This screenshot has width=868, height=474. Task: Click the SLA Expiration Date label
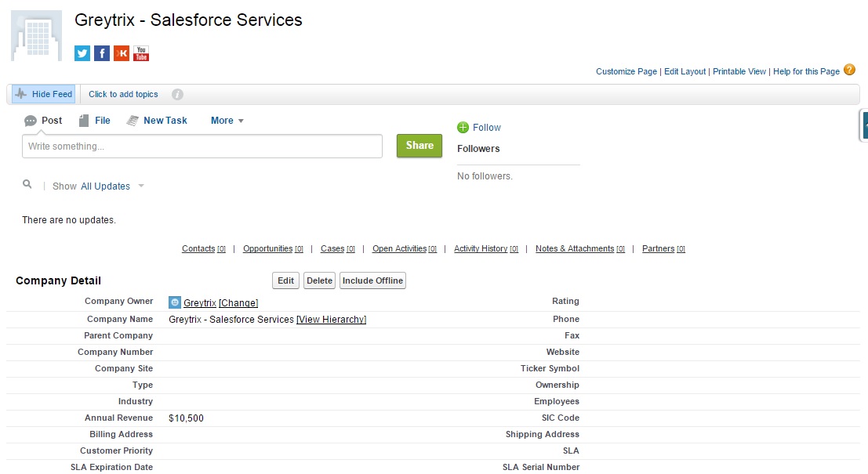click(x=111, y=468)
